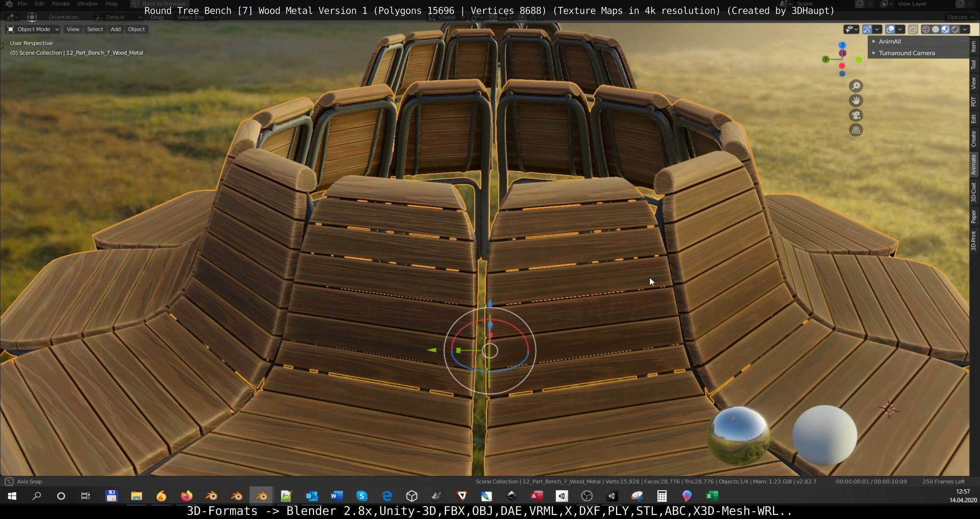Click the zoom view magnifier icon

[x=856, y=86]
